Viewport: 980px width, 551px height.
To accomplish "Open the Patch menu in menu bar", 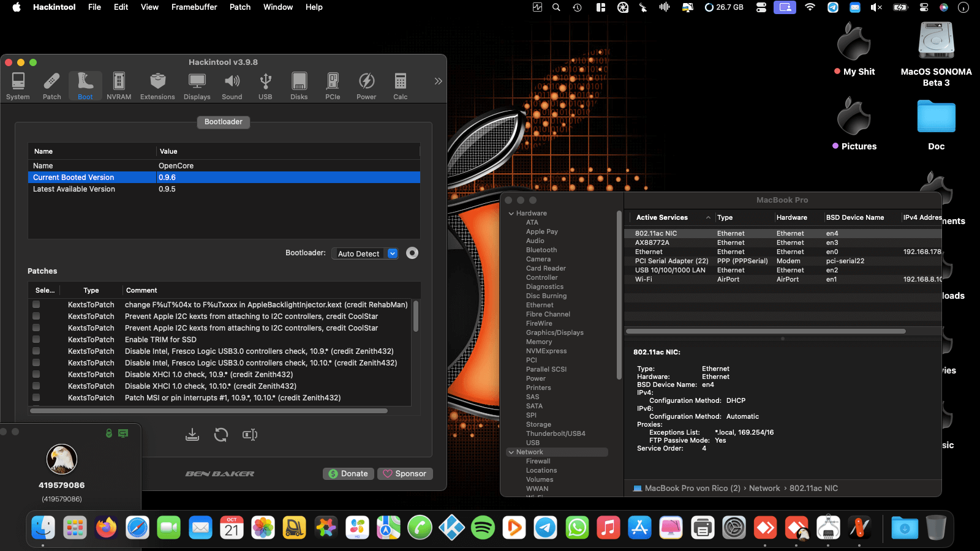I will pos(240,7).
